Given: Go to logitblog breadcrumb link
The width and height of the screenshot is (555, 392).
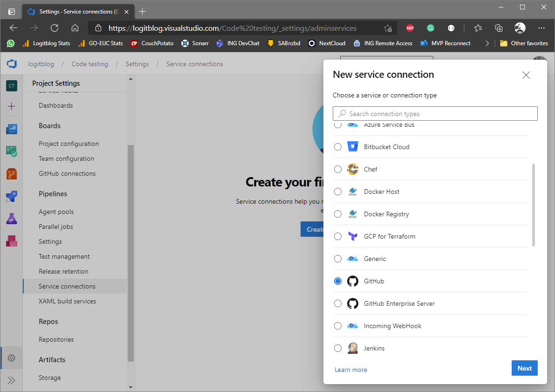Looking at the screenshot, I should (41, 64).
